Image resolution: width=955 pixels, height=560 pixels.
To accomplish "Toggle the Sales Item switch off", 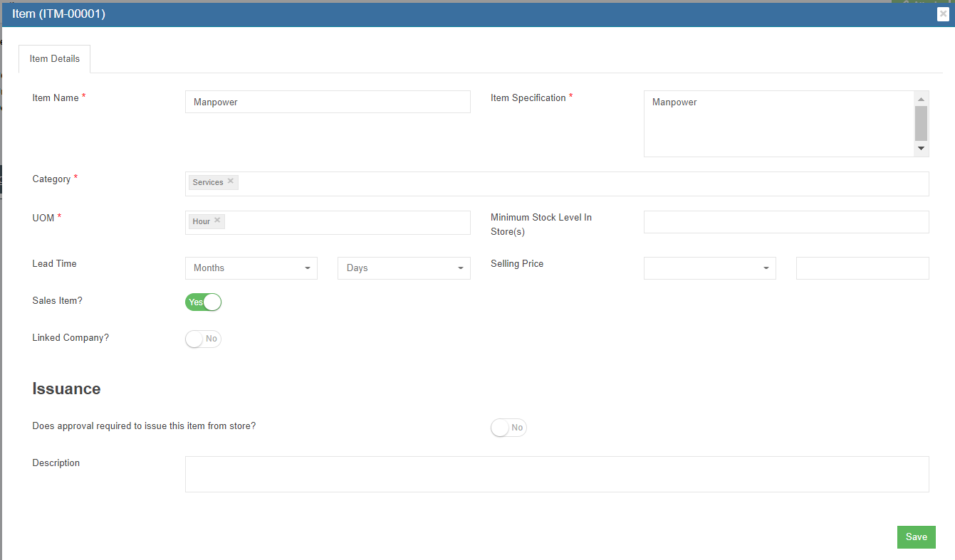I will coord(204,302).
